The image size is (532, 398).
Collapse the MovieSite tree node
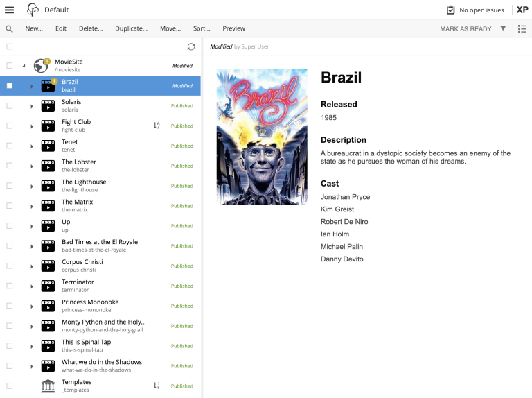24,66
